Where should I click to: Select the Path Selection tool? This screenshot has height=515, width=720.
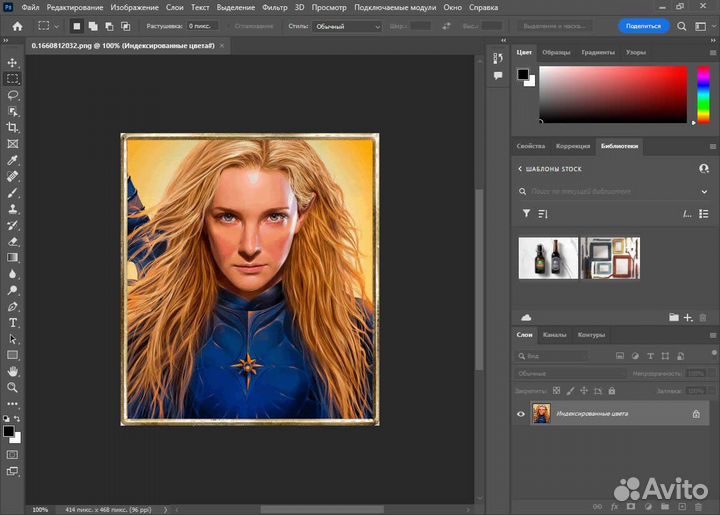point(12,339)
